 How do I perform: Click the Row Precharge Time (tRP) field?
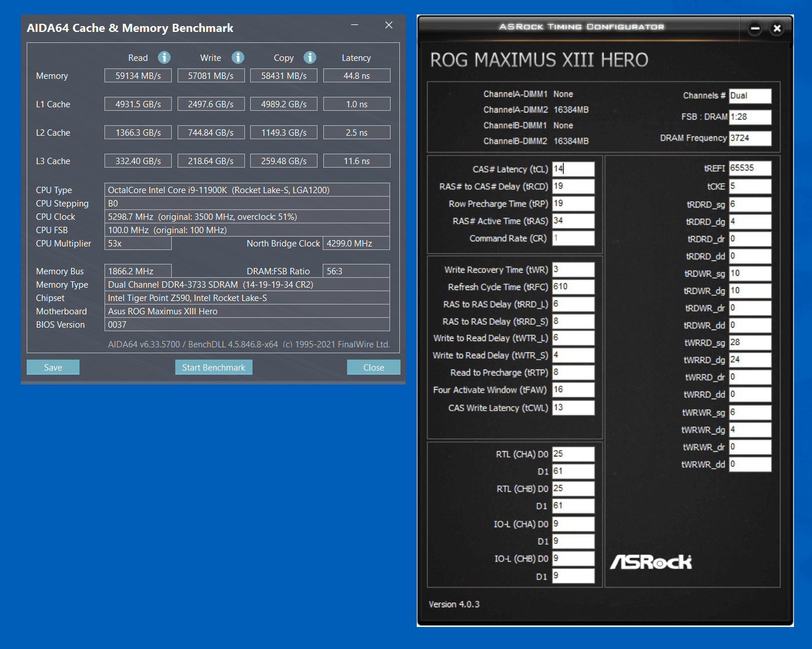click(573, 204)
